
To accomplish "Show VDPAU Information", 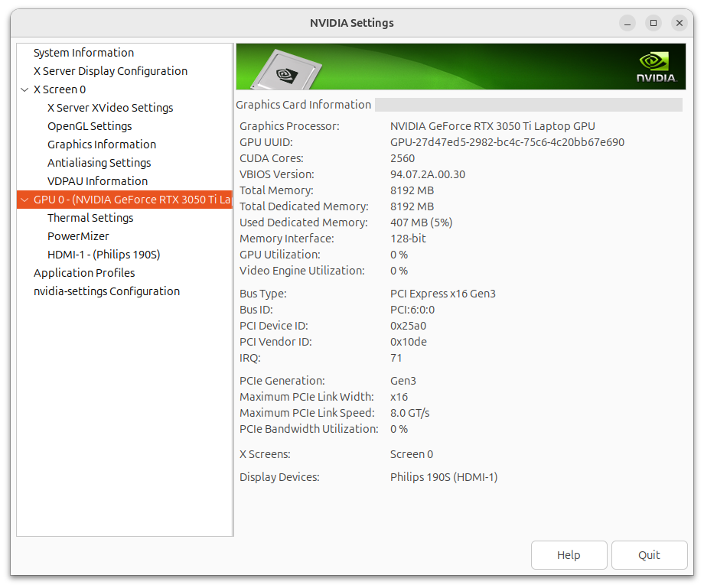I will (x=97, y=181).
